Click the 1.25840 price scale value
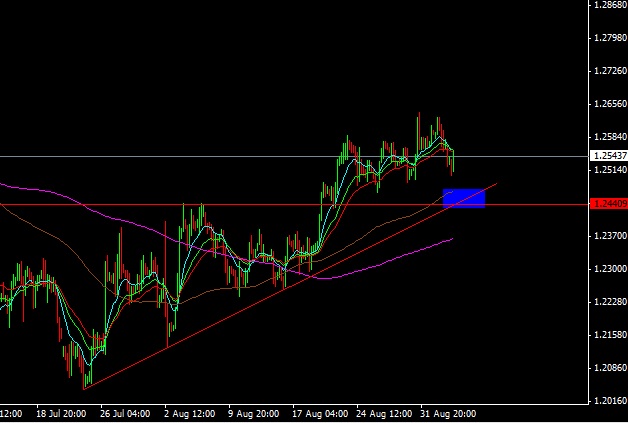The width and height of the screenshot is (628, 423). tap(610, 137)
